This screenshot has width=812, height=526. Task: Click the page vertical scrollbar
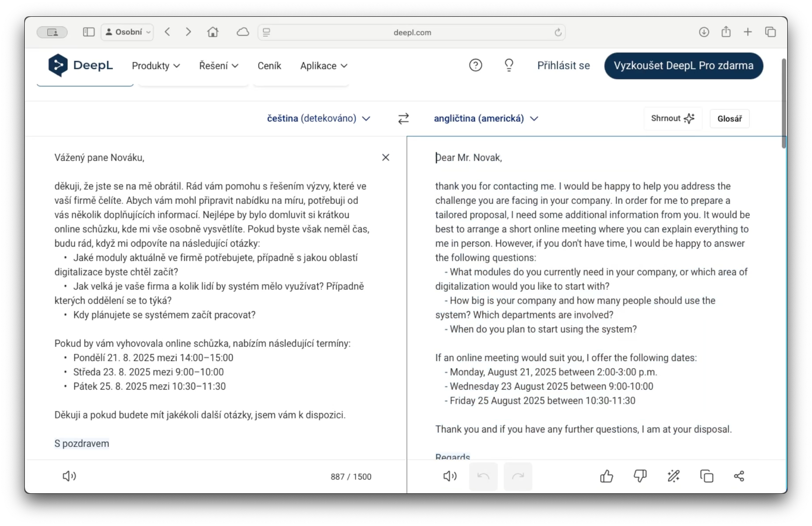[784, 104]
